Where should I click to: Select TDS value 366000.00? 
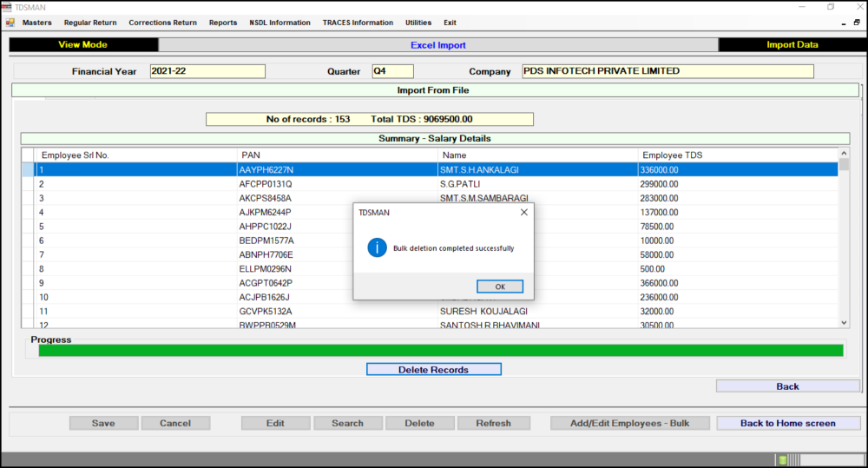[738, 283]
